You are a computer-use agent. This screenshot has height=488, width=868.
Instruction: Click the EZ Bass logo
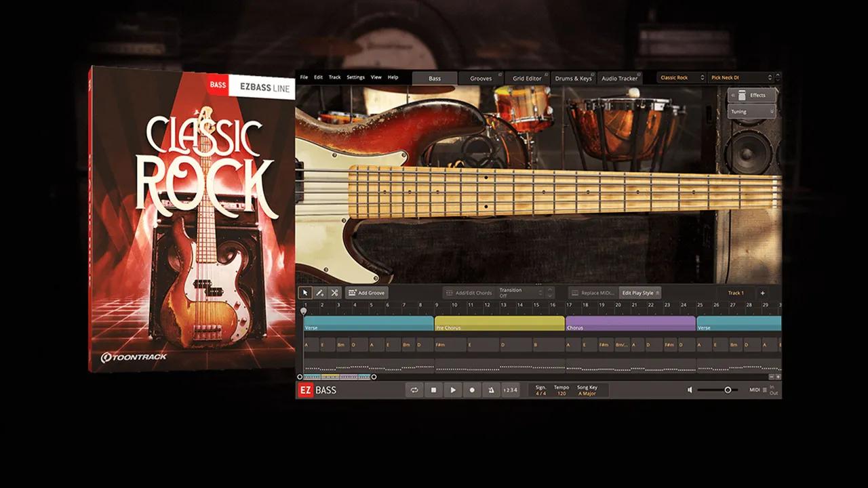[x=317, y=390]
